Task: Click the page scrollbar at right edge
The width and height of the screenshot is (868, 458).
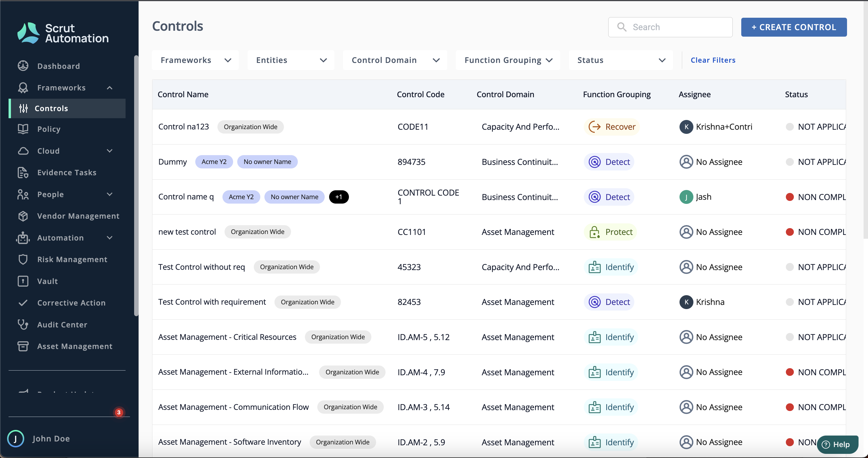Action: [865, 119]
